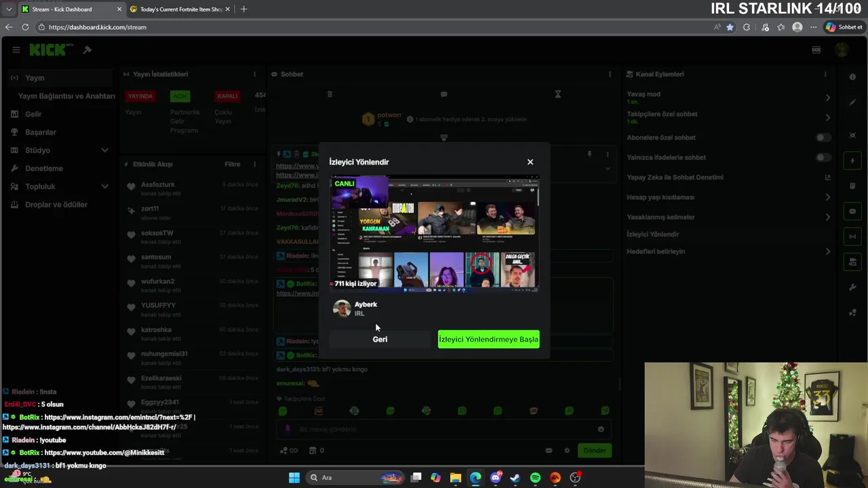Click the profile avatar in Kick header

click(842, 49)
